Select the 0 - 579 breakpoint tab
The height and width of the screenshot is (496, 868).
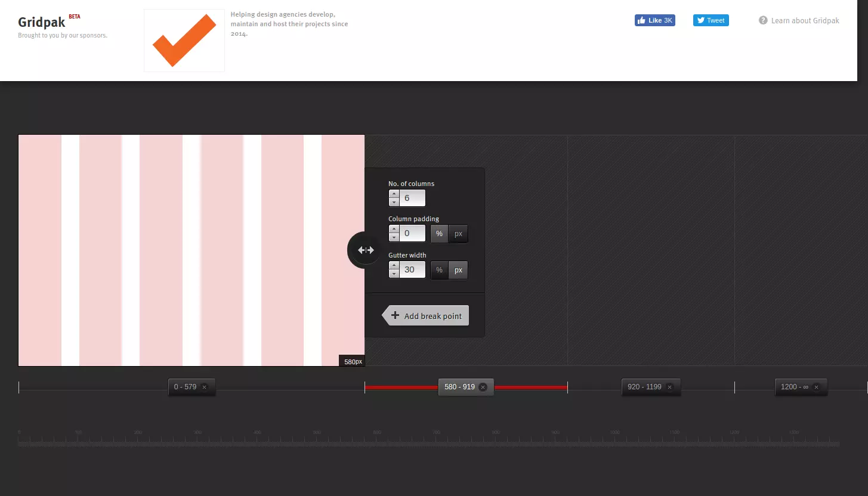(x=185, y=387)
